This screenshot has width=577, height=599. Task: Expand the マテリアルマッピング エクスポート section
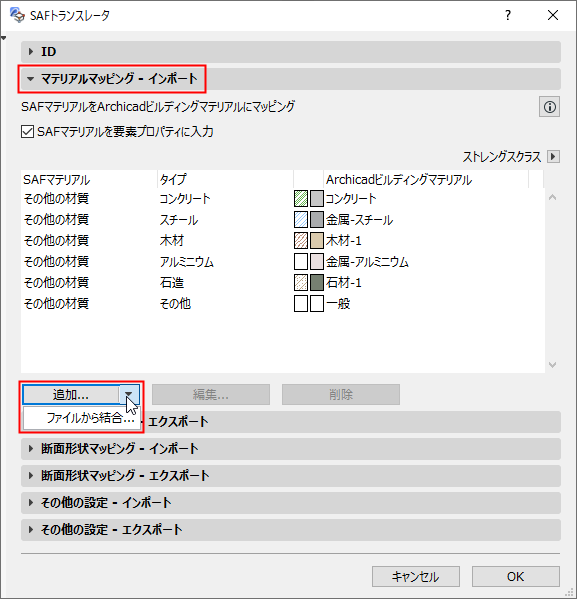click(x=351, y=422)
